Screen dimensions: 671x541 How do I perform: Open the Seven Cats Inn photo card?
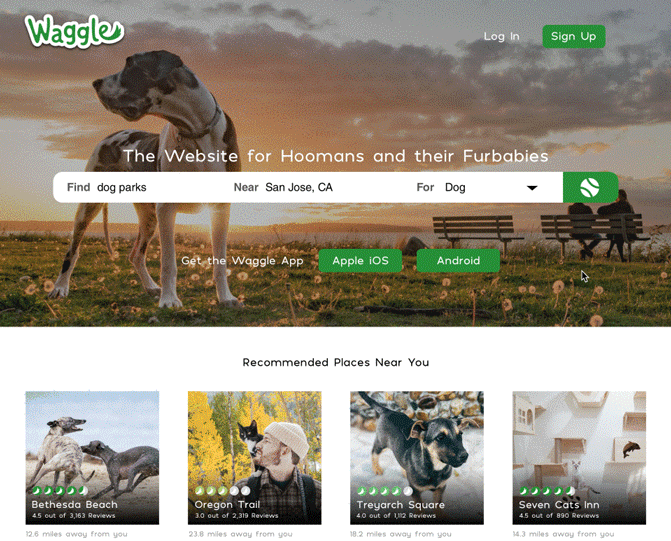[x=579, y=458]
